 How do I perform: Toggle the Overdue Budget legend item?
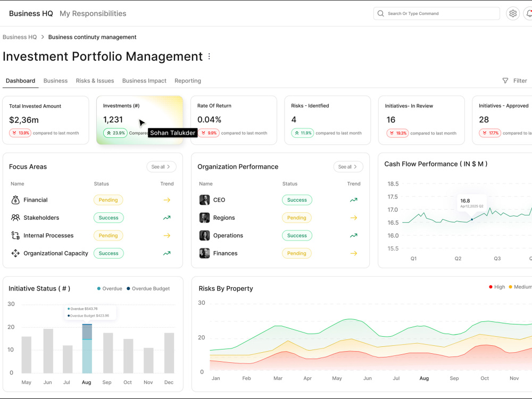148,288
